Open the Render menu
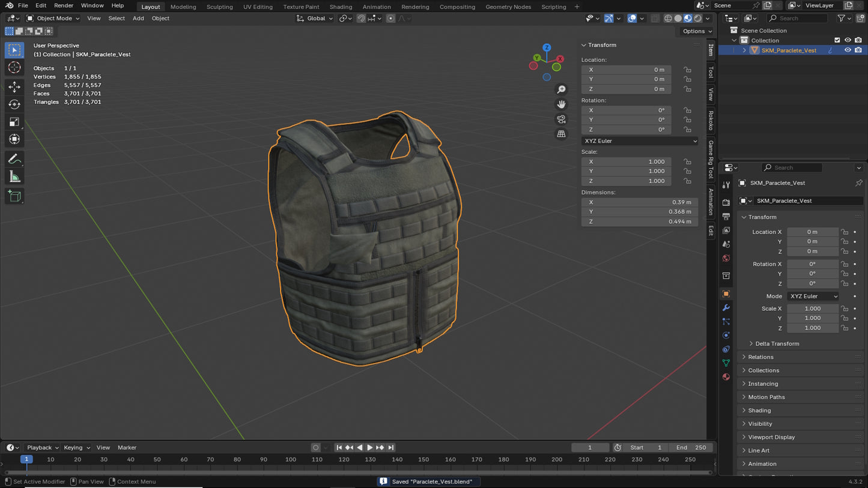Image resolution: width=868 pixels, height=488 pixels. point(64,5)
